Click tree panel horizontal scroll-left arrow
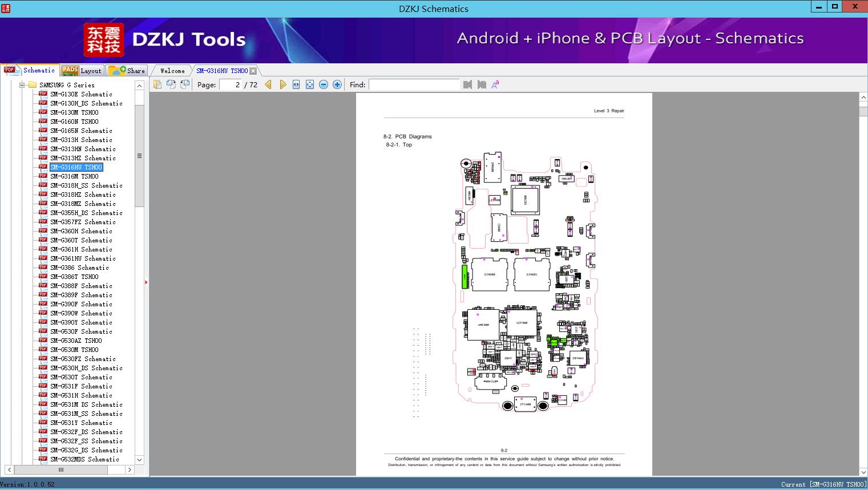The height and width of the screenshot is (490, 868). 9,469
